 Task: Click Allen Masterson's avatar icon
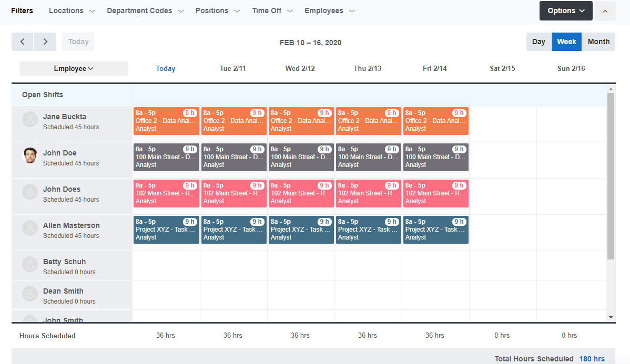[30, 228]
